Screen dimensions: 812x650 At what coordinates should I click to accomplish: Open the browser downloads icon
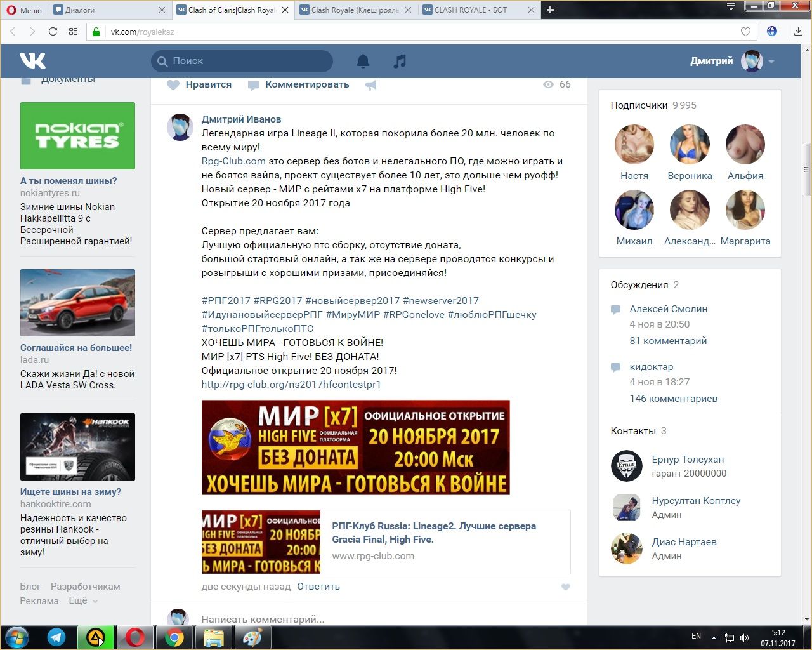point(798,32)
